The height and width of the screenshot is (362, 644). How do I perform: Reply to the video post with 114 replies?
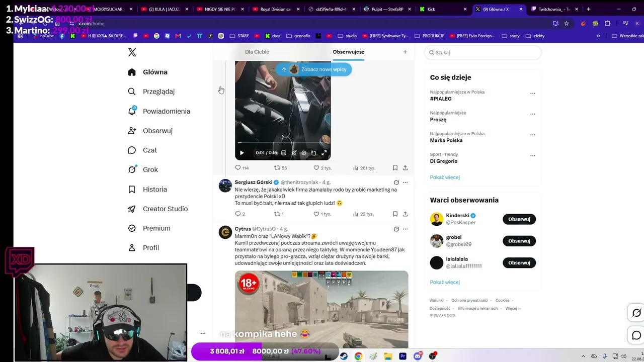(x=242, y=168)
